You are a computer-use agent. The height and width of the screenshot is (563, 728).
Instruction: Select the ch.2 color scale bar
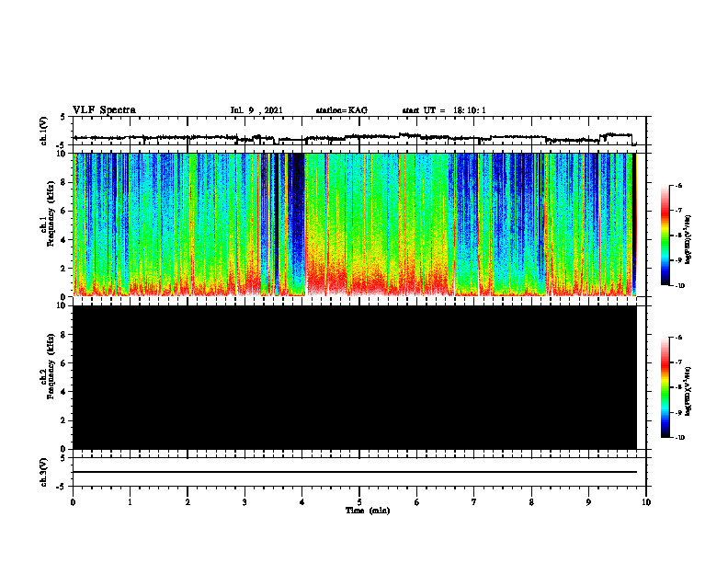pos(665,387)
